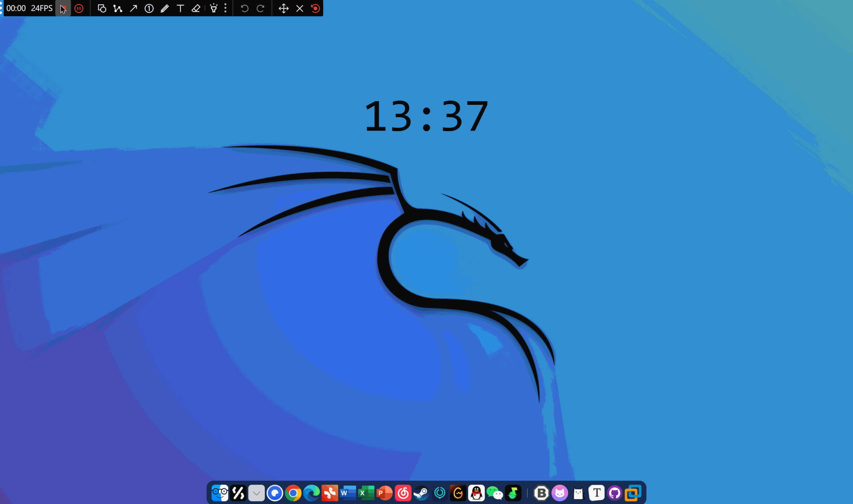
Task: Click the redo annotation button
Action: pos(260,9)
